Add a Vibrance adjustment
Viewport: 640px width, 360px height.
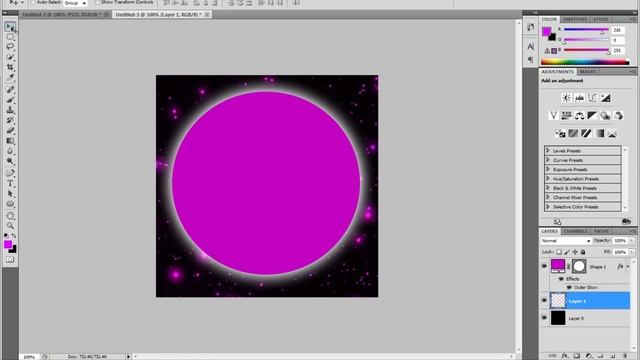[x=553, y=116]
